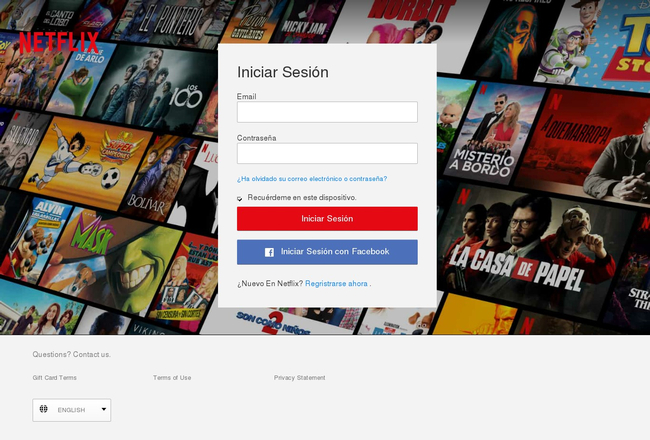Open the Questions? Contact us link
Viewport: 650px width, 440px height.
[x=72, y=355]
